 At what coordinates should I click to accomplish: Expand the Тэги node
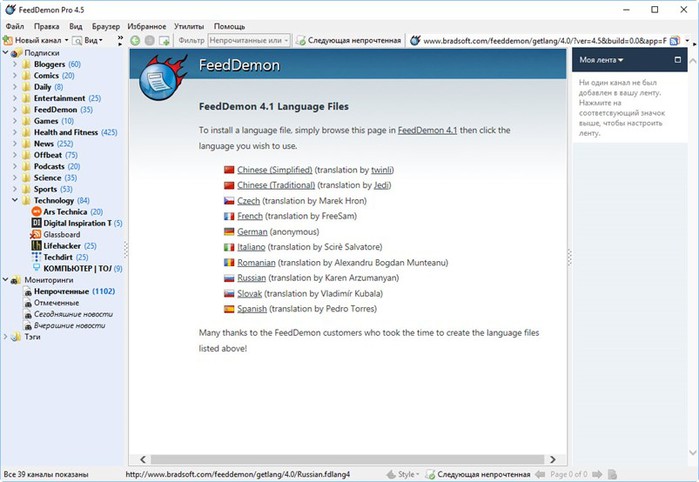tap(6, 337)
